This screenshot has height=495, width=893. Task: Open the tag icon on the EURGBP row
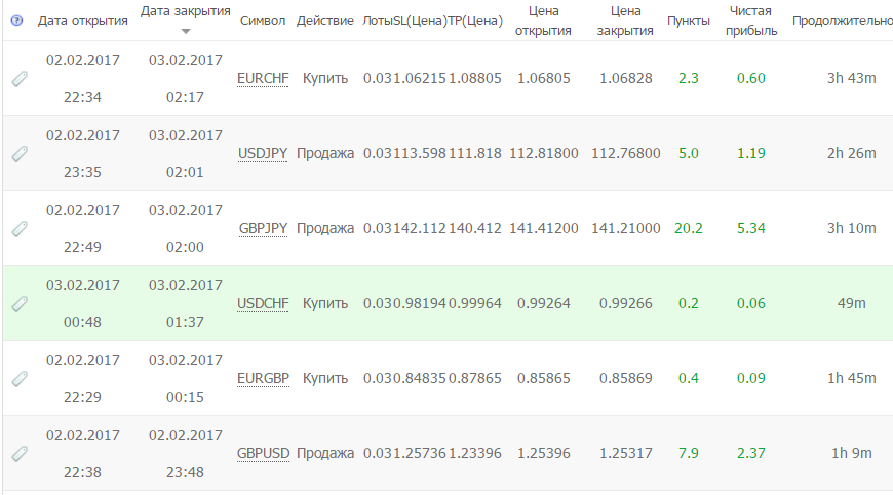coord(20,379)
